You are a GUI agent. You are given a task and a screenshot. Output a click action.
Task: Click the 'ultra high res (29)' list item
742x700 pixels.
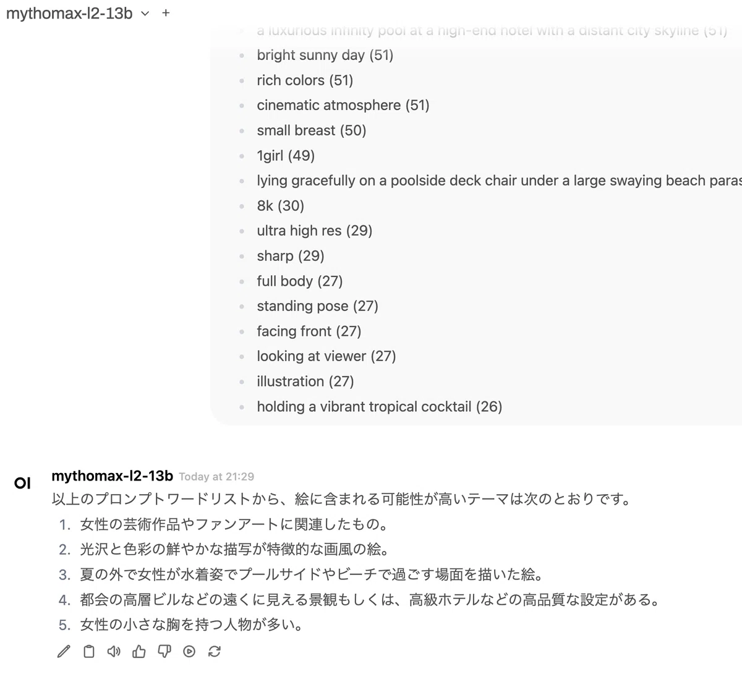click(315, 231)
